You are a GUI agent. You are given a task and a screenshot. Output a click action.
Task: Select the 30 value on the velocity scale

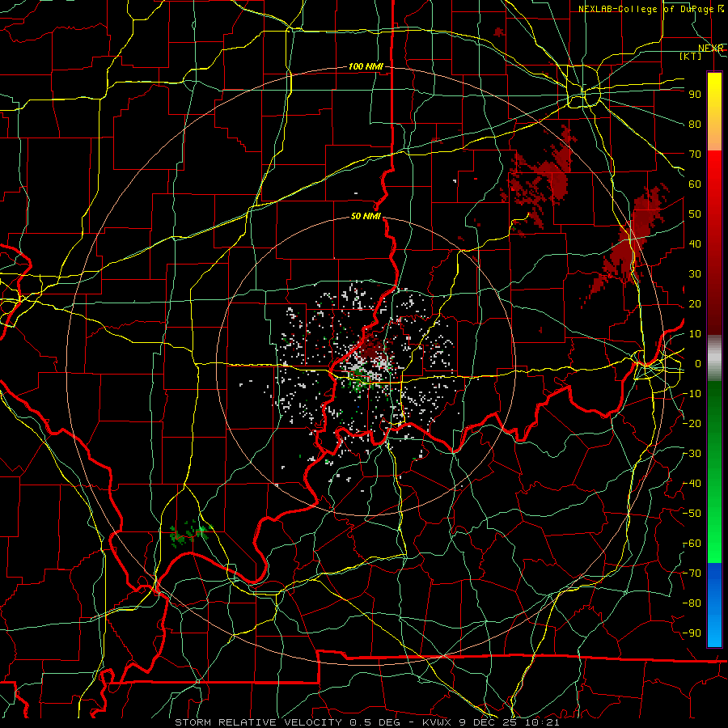pos(695,274)
